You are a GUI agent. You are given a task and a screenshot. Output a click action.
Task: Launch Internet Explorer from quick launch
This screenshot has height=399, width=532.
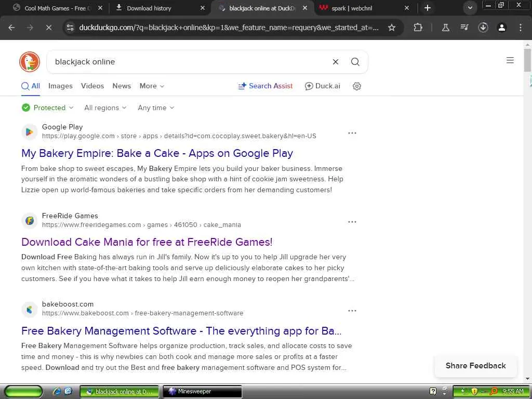pos(57,392)
